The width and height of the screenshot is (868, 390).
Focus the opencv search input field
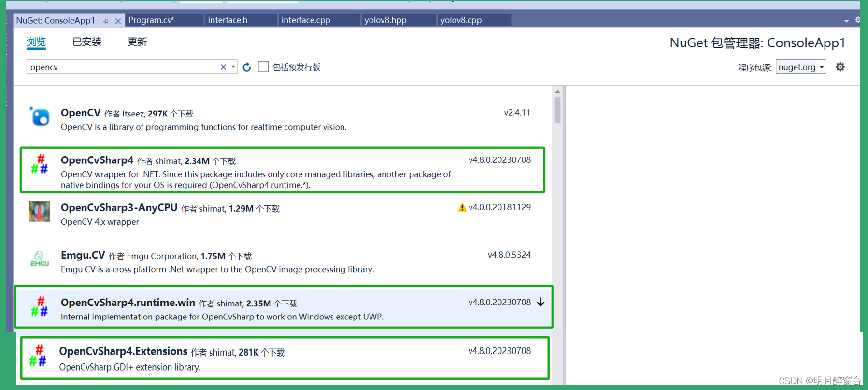point(124,67)
